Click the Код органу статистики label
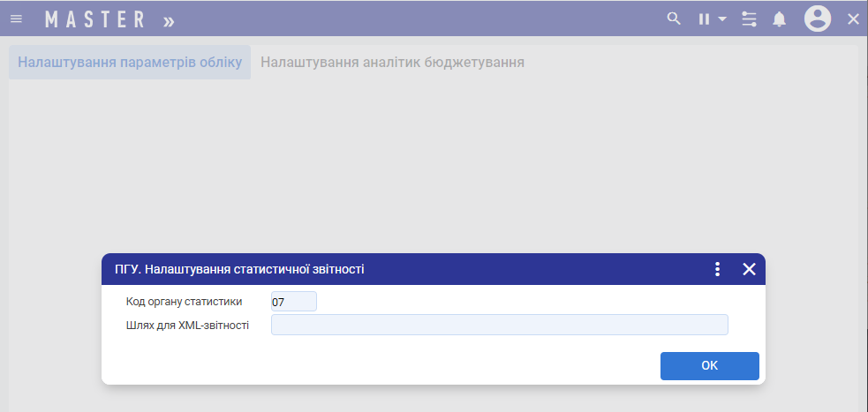This screenshot has height=412, width=868. point(185,302)
